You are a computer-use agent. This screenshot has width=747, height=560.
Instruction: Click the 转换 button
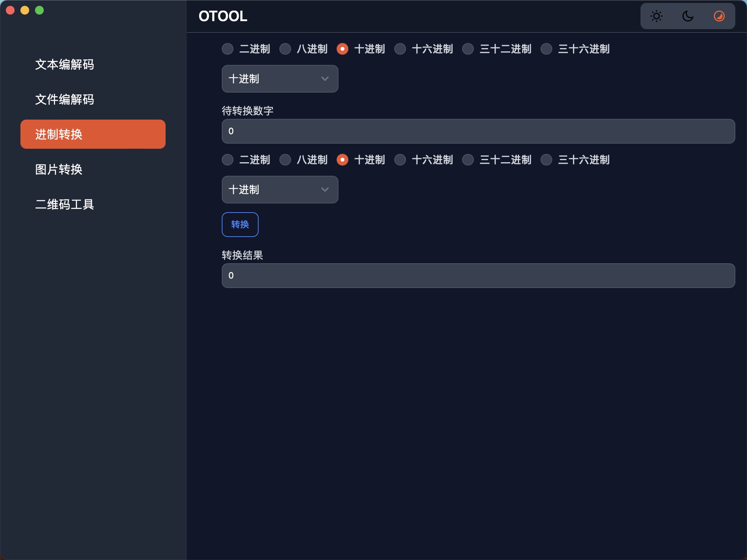click(x=240, y=225)
